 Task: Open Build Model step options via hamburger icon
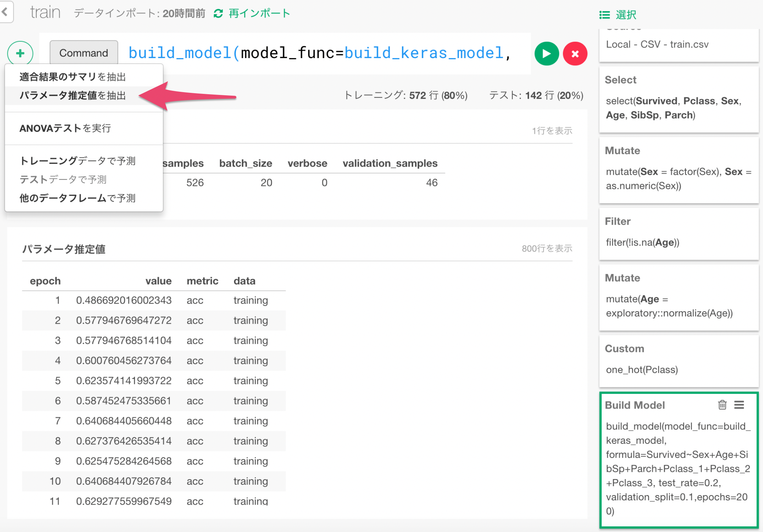739,404
